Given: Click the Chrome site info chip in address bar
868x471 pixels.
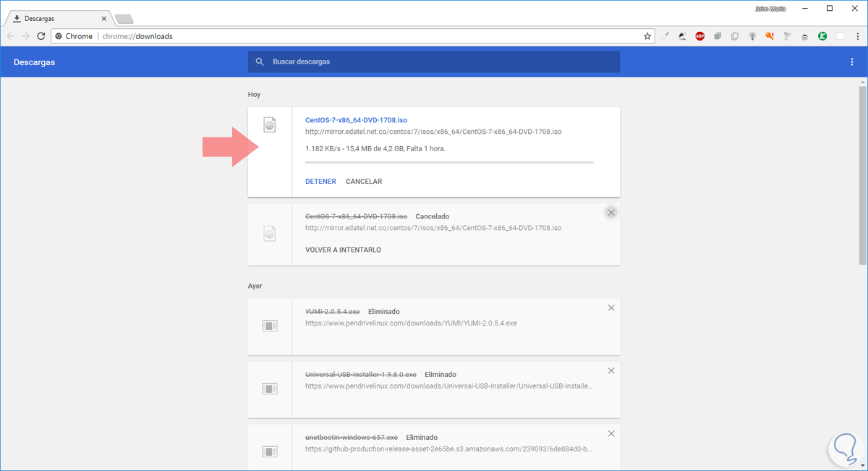Looking at the screenshot, I should coord(75,35).
